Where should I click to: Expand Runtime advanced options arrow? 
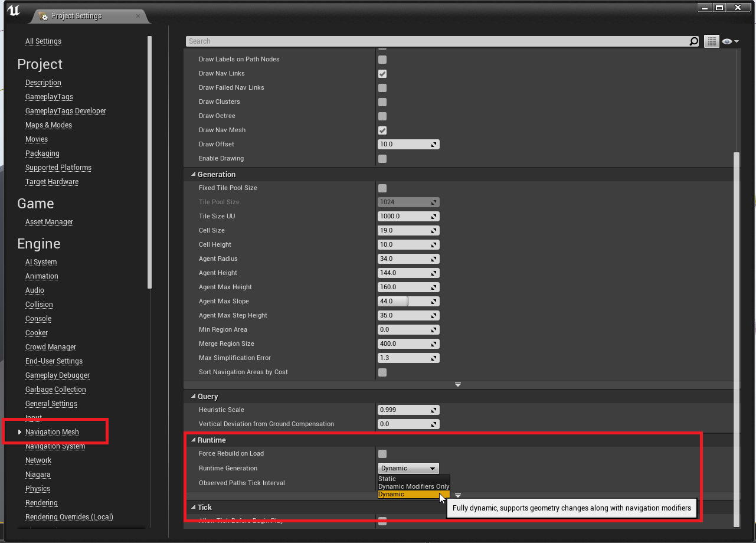click(458, 496)
